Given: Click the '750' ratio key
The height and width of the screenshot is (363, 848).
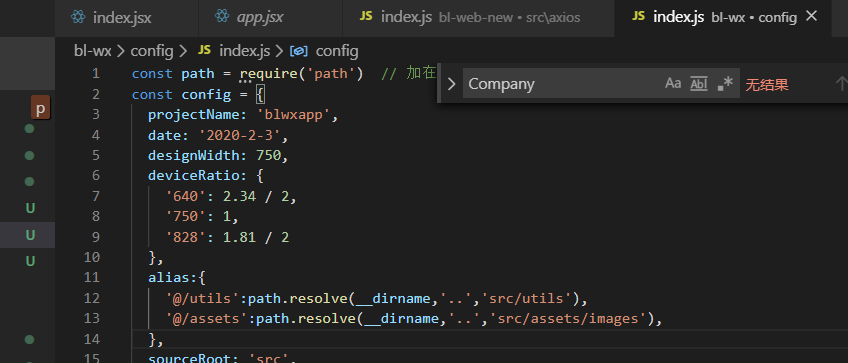Looking at the screenshot, I should (186, 217).
